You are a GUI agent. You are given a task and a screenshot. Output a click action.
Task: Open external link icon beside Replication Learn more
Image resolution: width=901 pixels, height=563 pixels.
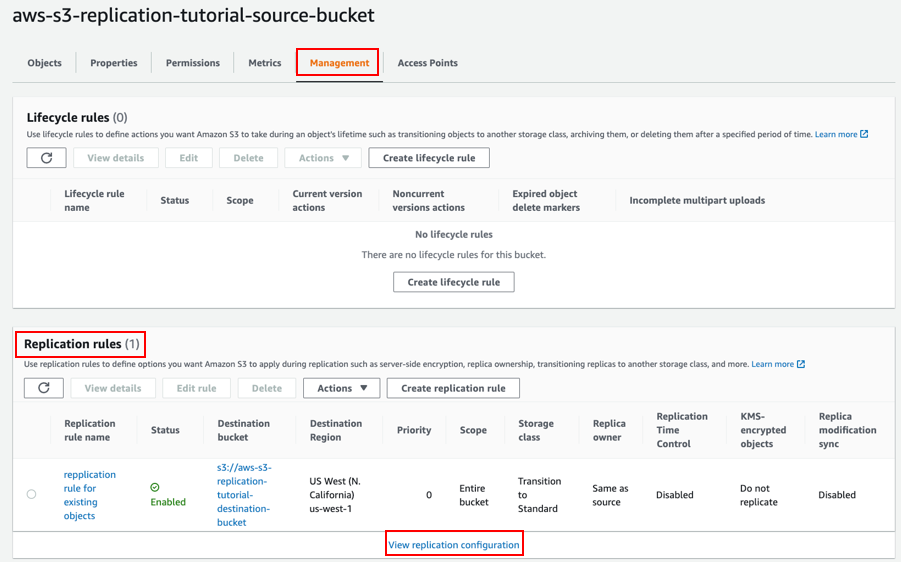(x=800, y=364)
